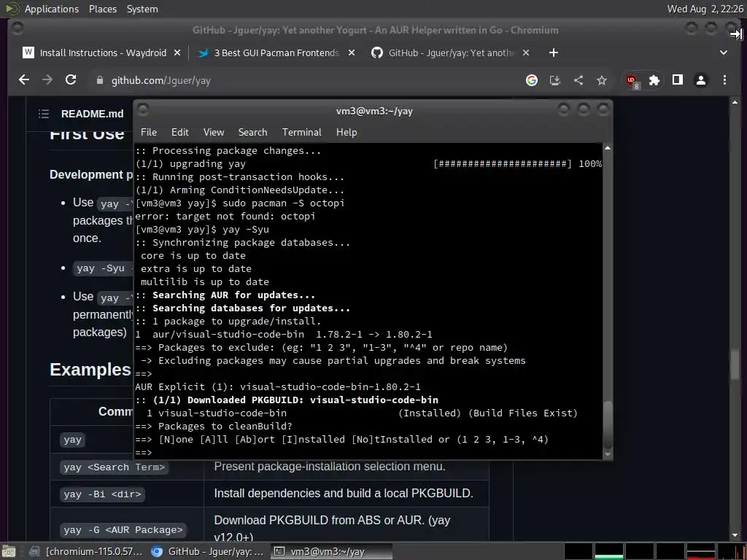Click 'yay -Syu' code in README
Viewport: 747px width, 560px height.
click(x=101, y=268)
